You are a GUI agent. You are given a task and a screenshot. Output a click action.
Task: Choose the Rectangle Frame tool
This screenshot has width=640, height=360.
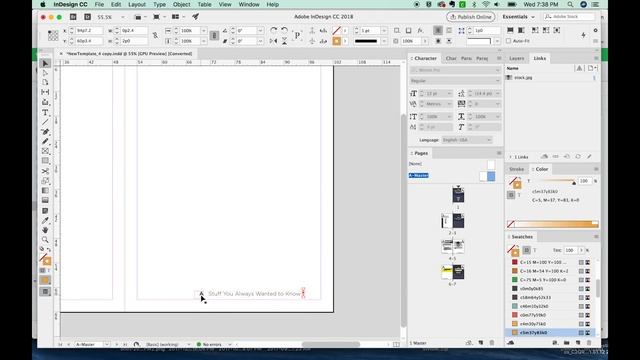coord(45,151)
